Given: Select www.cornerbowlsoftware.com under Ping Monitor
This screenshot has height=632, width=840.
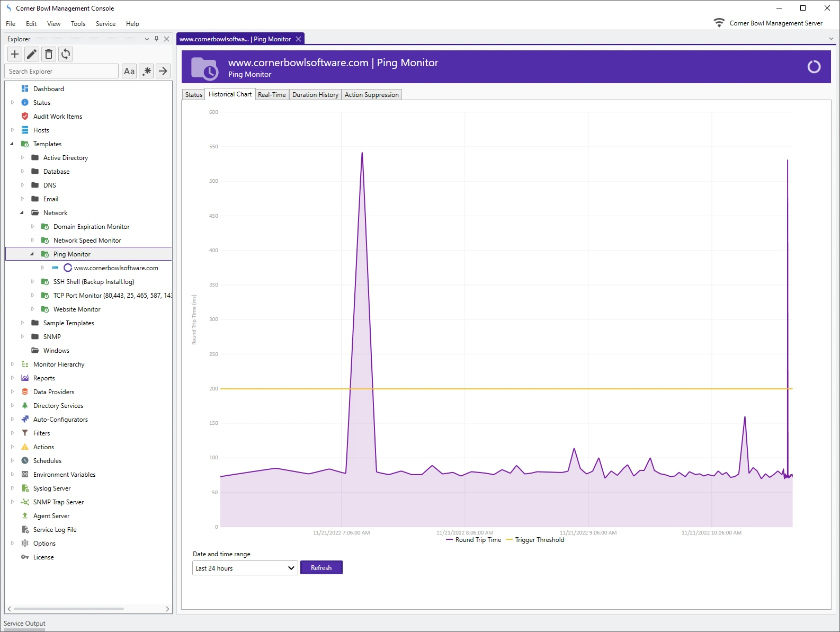Looking at the screenshot, I should coord(115,268).
